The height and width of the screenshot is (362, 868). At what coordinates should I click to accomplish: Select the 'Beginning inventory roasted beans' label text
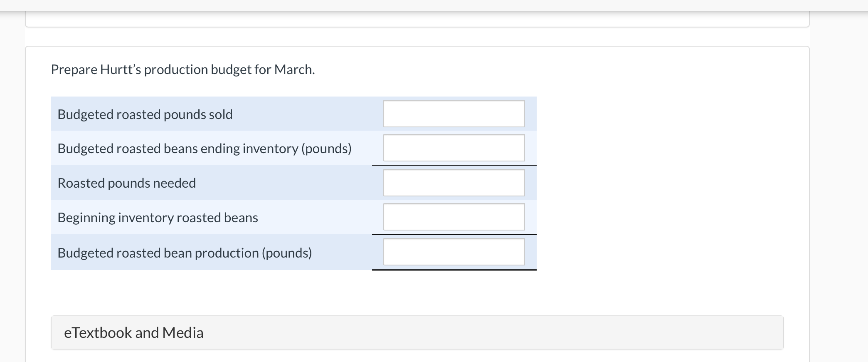click(x=158, y=218)
